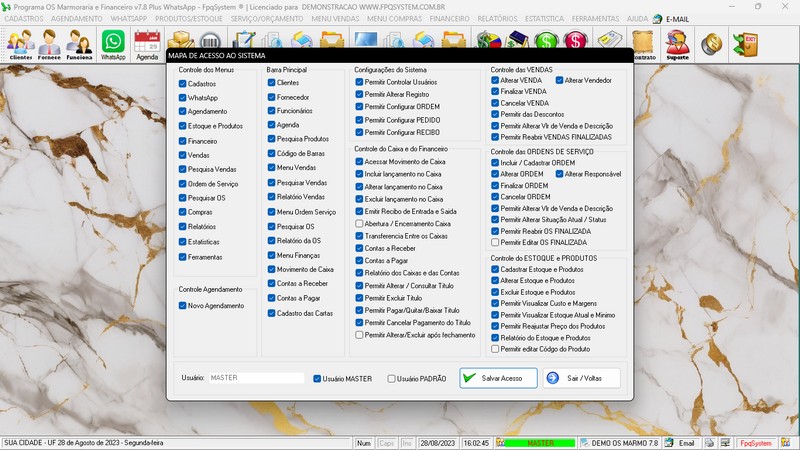Open the AGENDAMENTO menu

click(x=77, y=18)
